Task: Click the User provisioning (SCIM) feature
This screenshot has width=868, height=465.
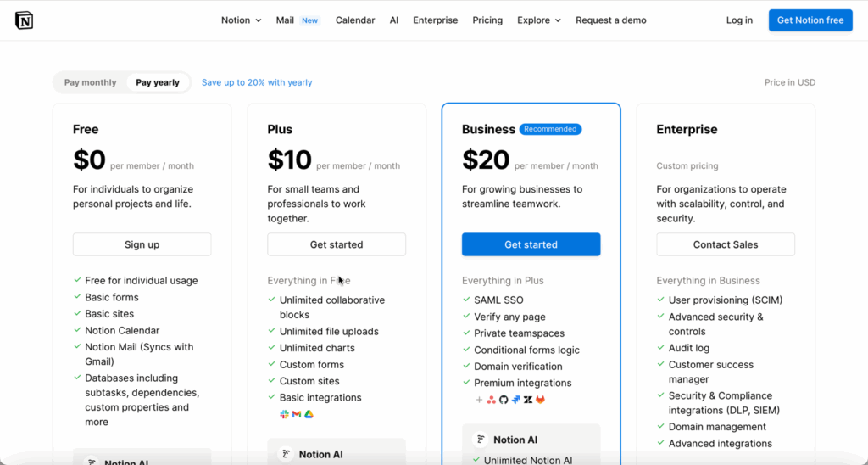Action: (726, 300)
